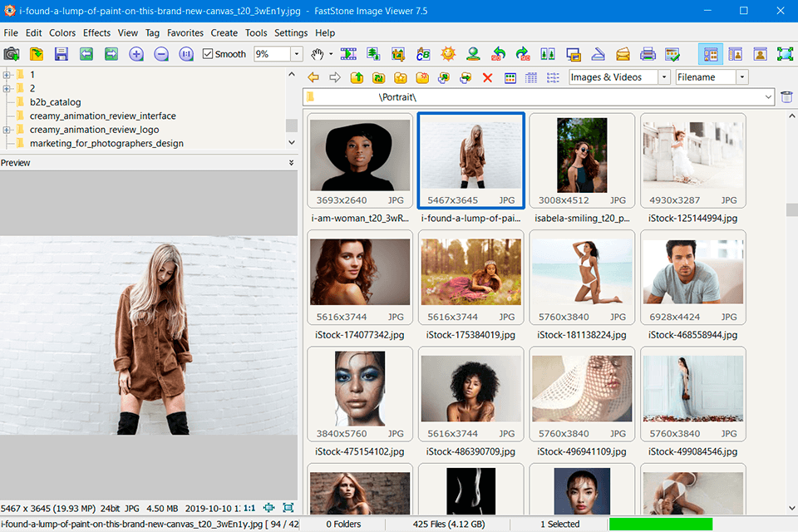The height and width of the screenshot is (532, 798).
Task: Open the Effects menu
Action: (x=96, y=32)
